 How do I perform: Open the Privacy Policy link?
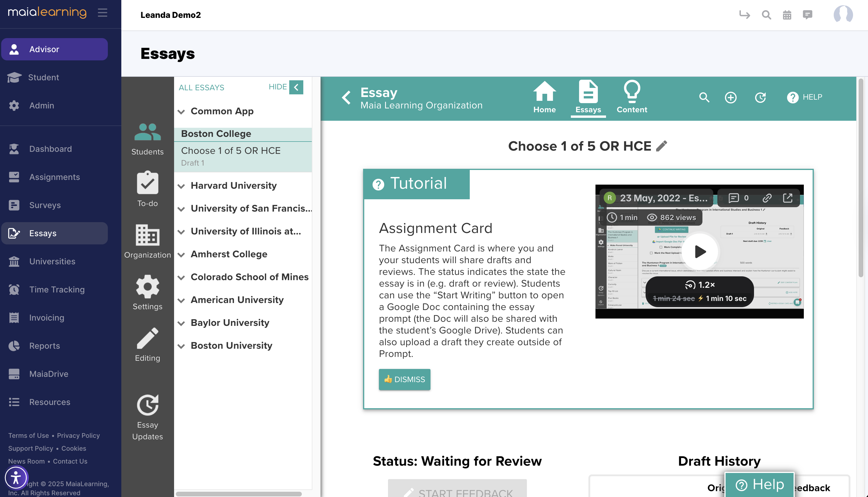coord(78,435)
